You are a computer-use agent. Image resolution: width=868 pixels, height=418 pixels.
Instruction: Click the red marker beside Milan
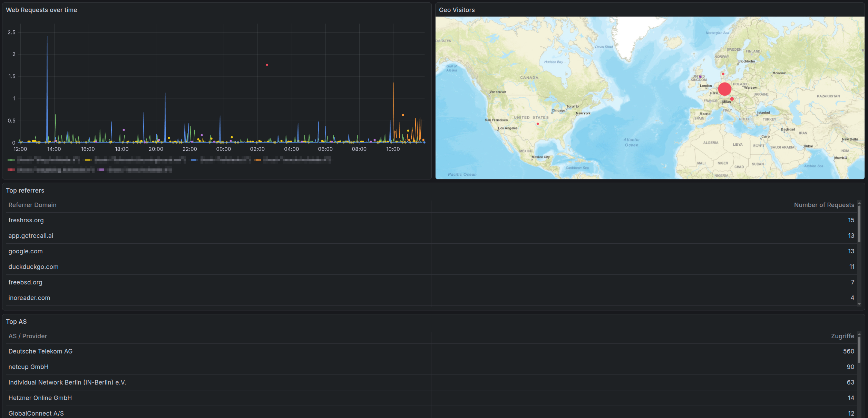click(732, 99)
